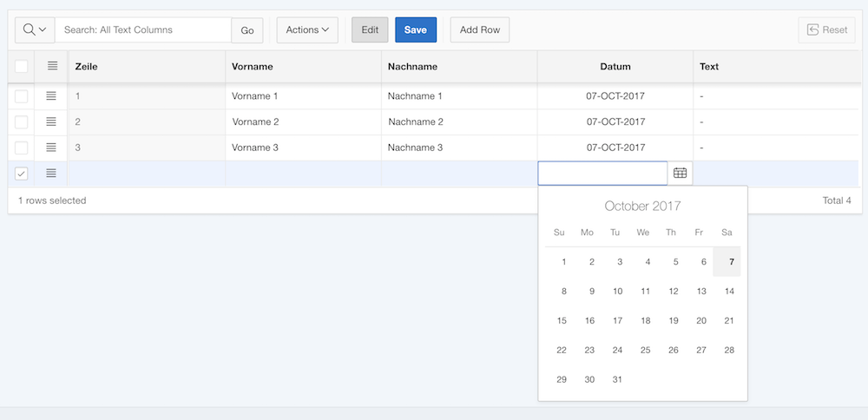Pick October 17 in the calendar
868x420 pixels.
point(615,320)
